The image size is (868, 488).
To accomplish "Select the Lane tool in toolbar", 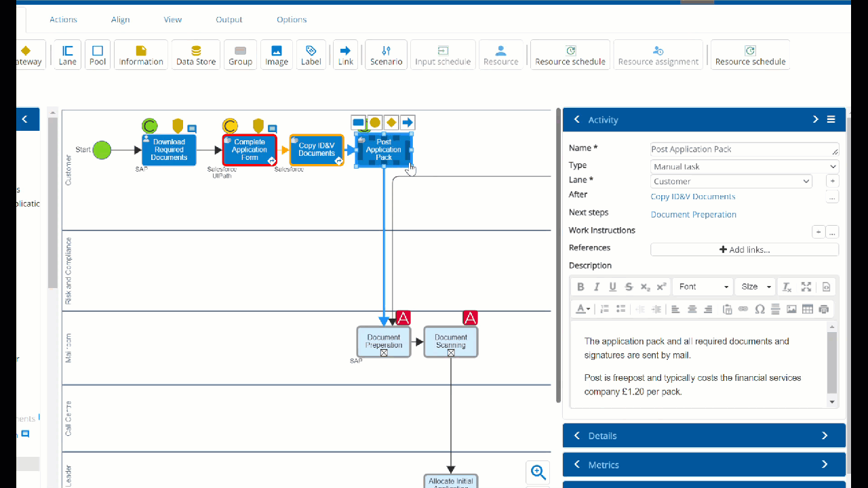I will (x=68, y=54).
